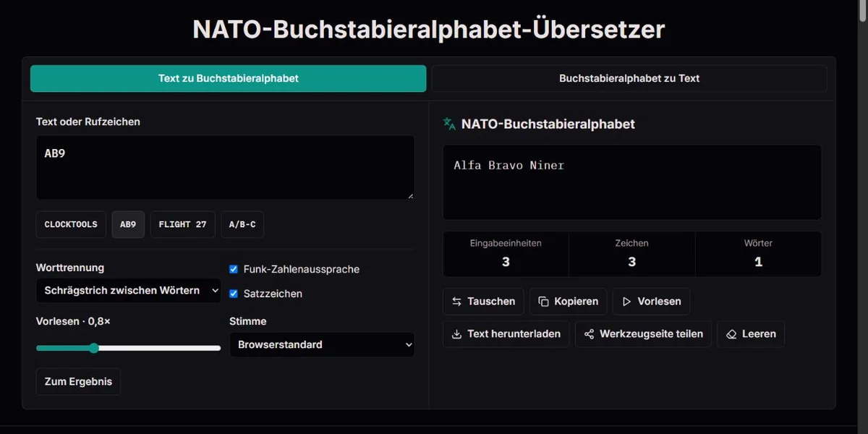Screen dimensions: 868x434
Task: Select the CLOCKTOOLS example chip
Action: click(71, 224)
